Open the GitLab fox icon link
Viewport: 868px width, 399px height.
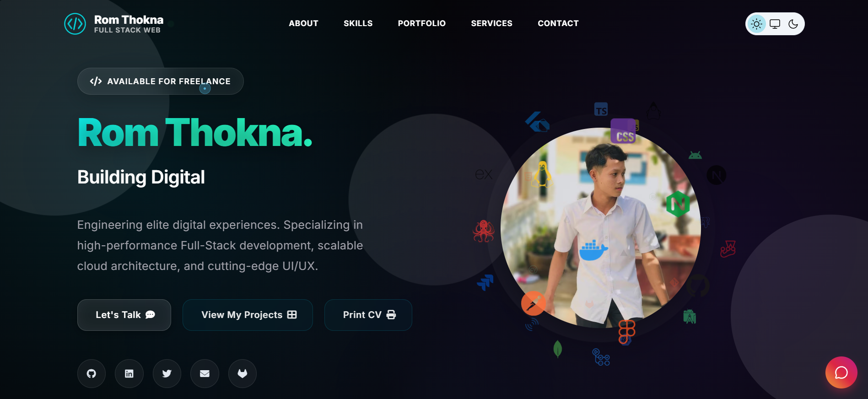[243, 374]
